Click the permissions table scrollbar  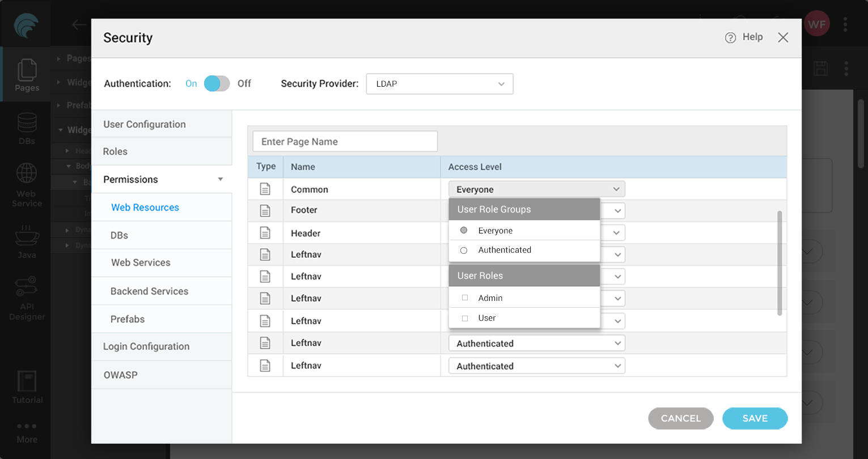(780, 263)
